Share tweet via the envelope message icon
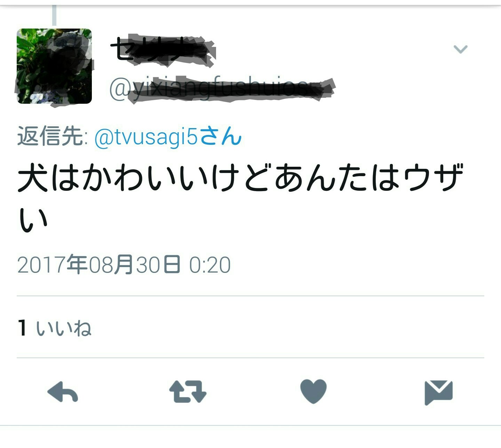Viewport: 501px width, 448px height. pyautogui.click(x=438, y=393)
